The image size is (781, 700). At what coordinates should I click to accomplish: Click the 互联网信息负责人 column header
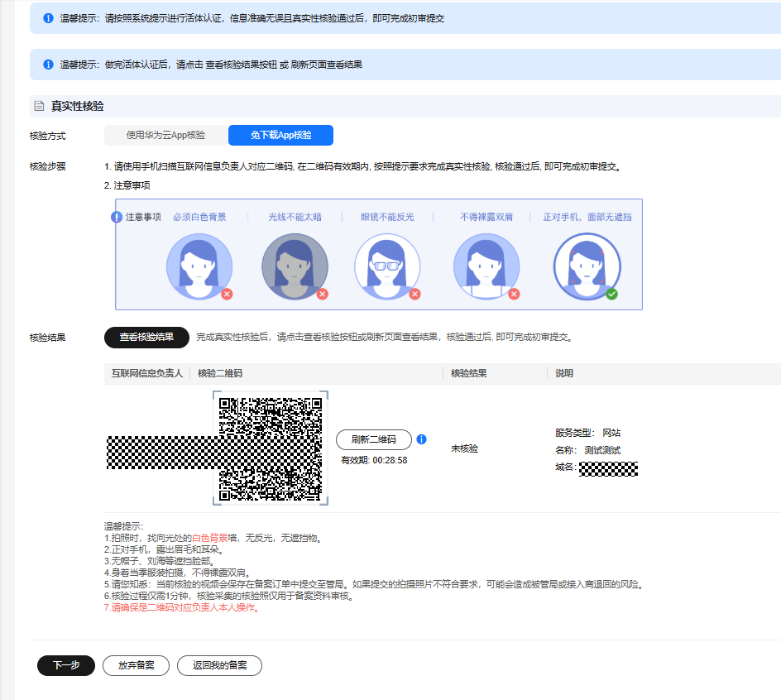(x=147, y=373)
